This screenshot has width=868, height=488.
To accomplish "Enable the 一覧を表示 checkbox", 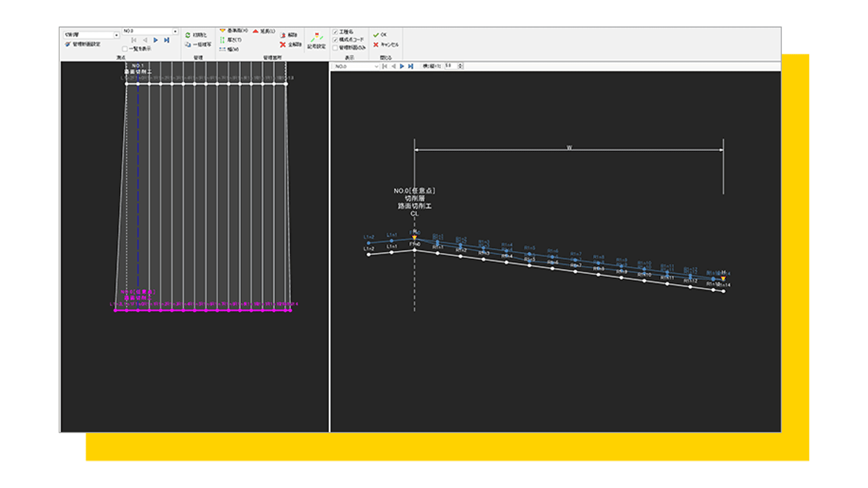I will (x=125, y=49).
